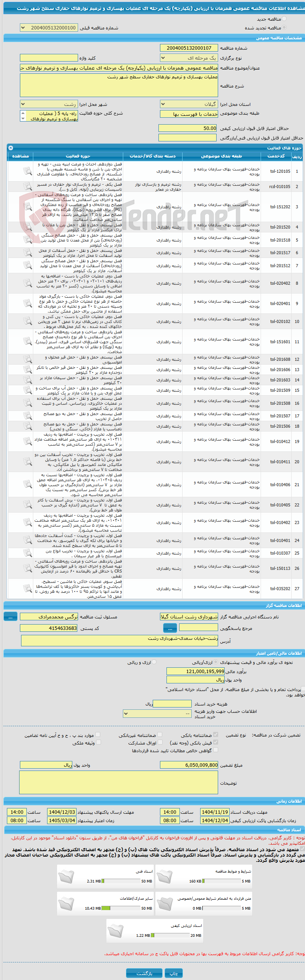This screenshot has width=305, height=980.
Task: Sort table by دسته بندی کالا/خدمات header
Action: [x=153, y=156]
